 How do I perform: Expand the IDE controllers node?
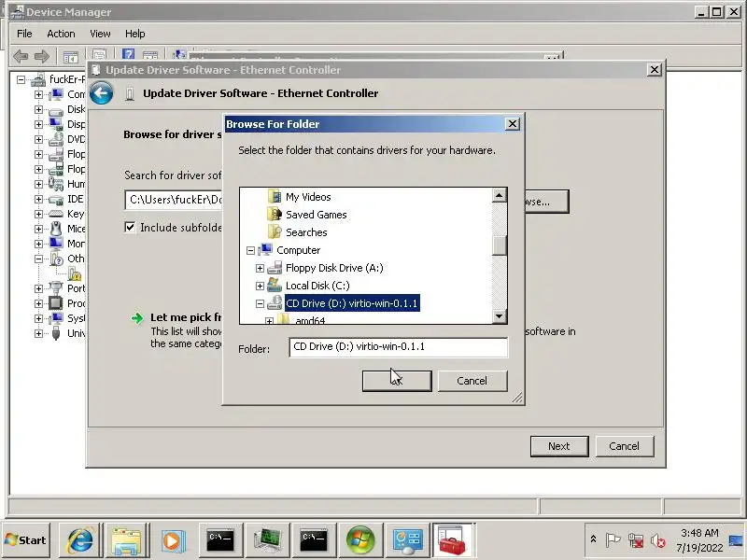point(38,199)
